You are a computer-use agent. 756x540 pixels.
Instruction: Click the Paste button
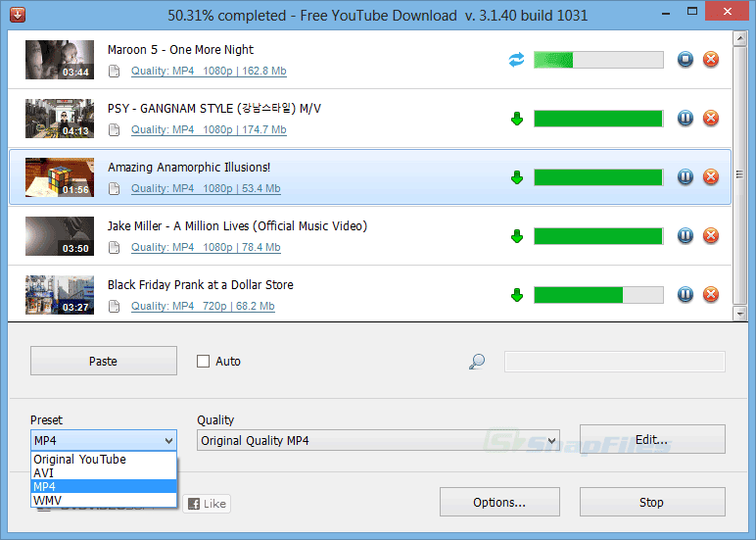point(104,361)
